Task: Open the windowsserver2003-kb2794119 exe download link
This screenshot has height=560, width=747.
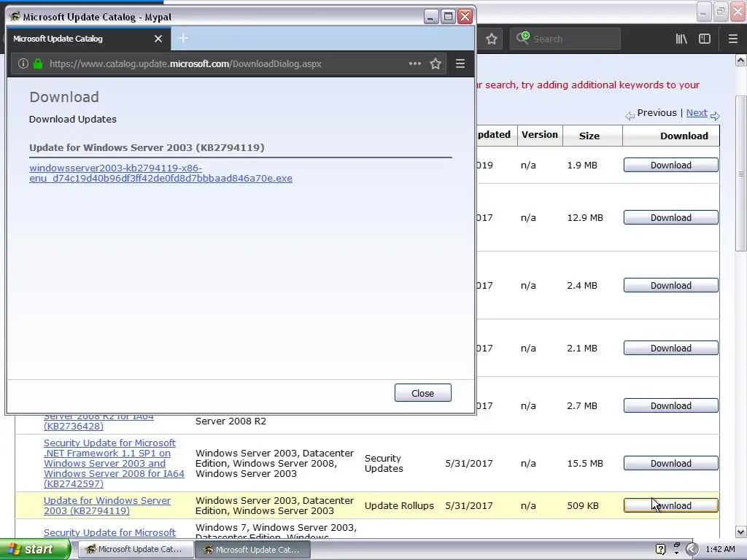Action: click(x=160, y=174)
